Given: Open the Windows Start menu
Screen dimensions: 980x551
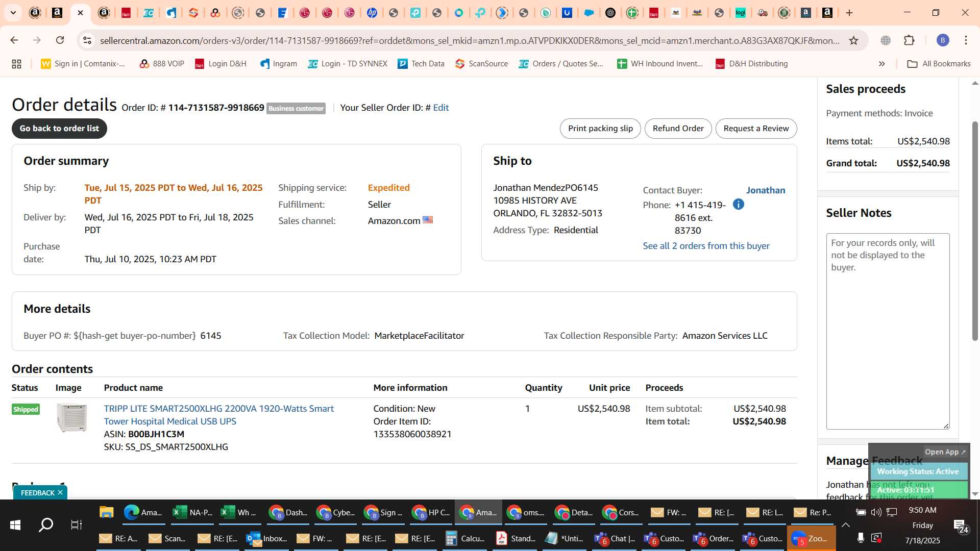Looking at the screenshot, I should (15, 525).
